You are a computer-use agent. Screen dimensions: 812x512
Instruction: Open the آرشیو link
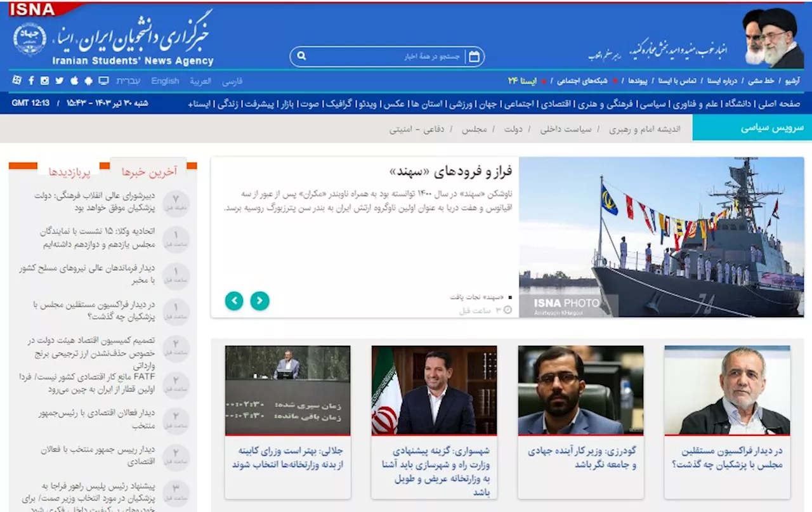click(x=792, y=81)
